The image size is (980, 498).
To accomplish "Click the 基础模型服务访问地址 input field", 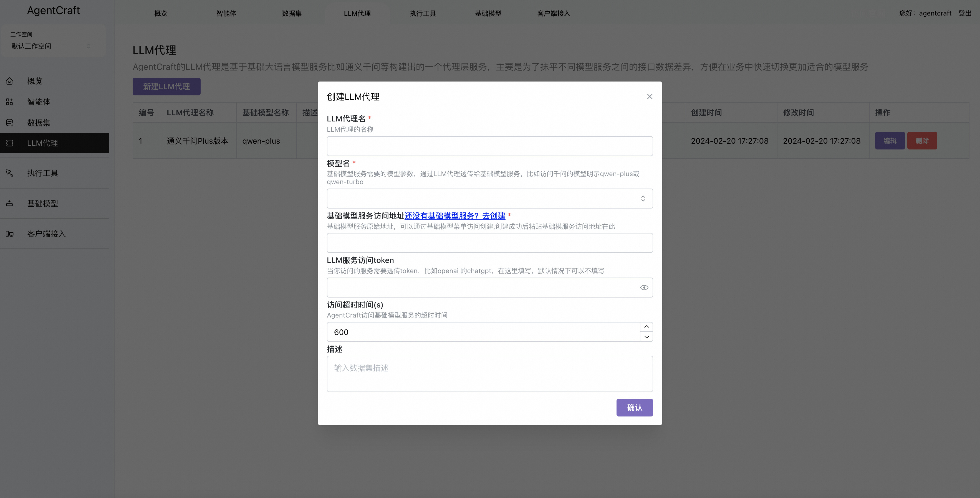I will 490,243.
